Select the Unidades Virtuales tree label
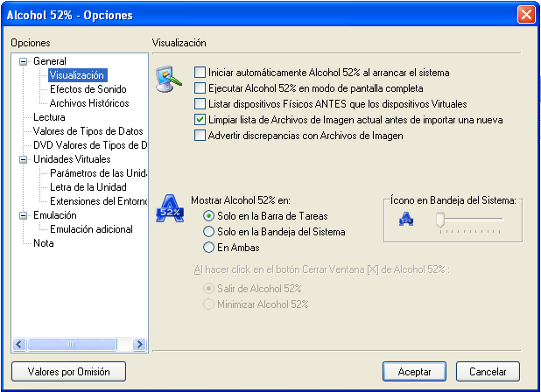The width and height of the screenshot is (541, 392). [x=72, y=159]
